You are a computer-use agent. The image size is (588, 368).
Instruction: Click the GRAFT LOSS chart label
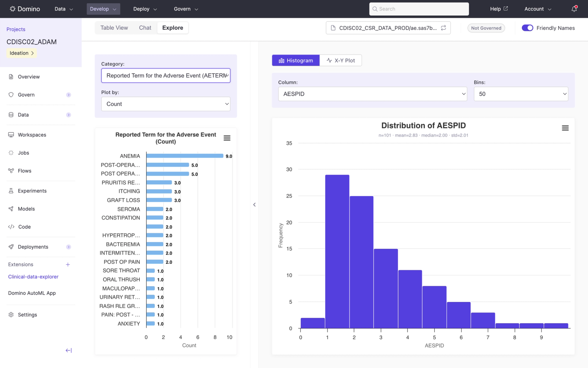coord(123,200)
